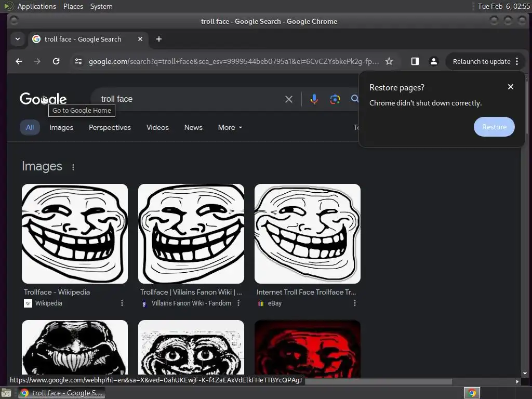The image size is (532, 399).
Task: Open Chrome's three-dot menu
Action: (517, 61)
